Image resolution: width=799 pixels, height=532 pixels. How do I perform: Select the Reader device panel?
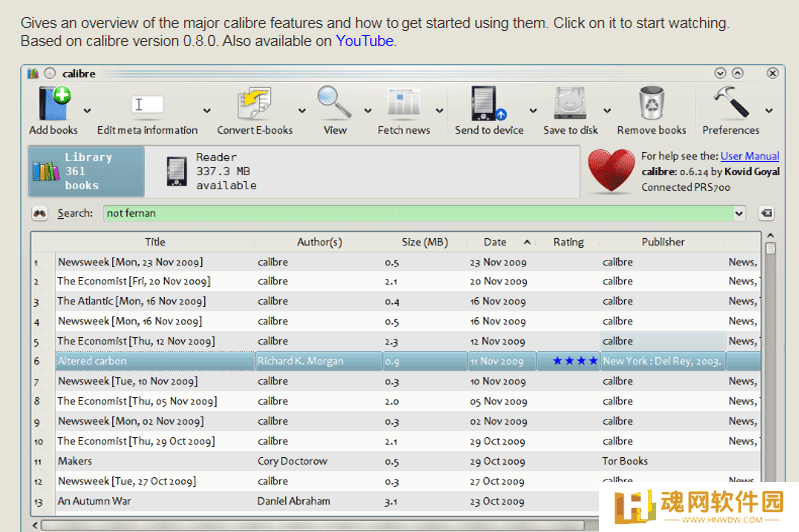coord(211,171)
